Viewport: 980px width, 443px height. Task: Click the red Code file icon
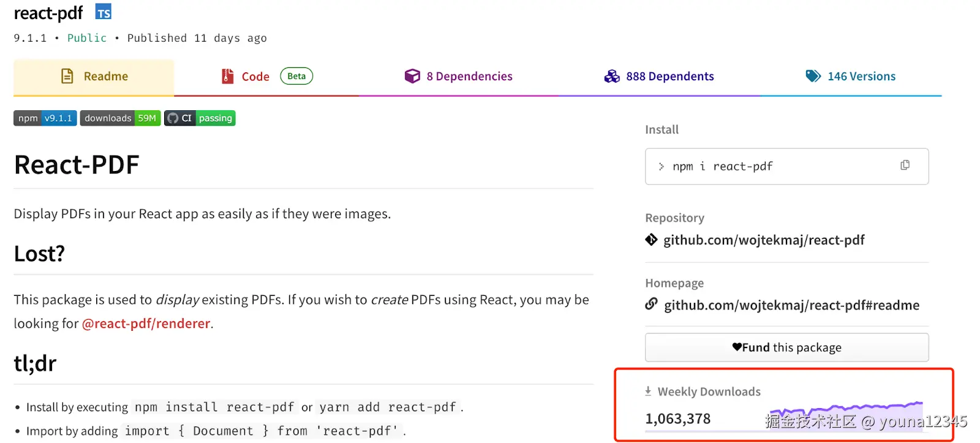point(227,76)
